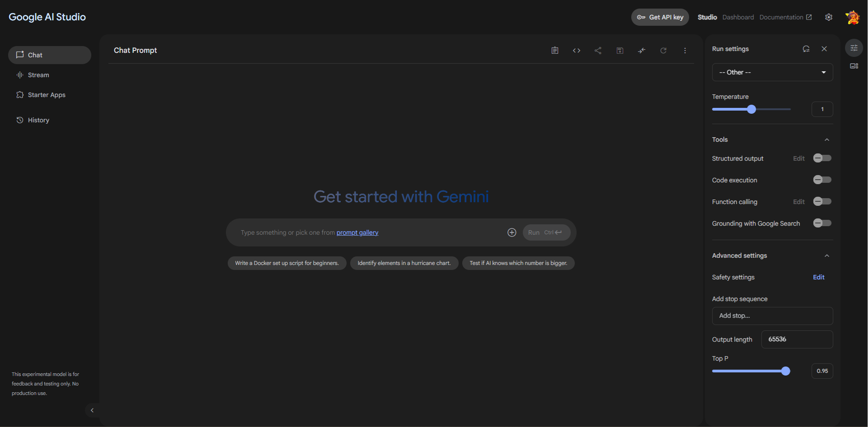Click the plus icon to insert media
The height and width of the screenshot is (427, 868).
point(511,232)
